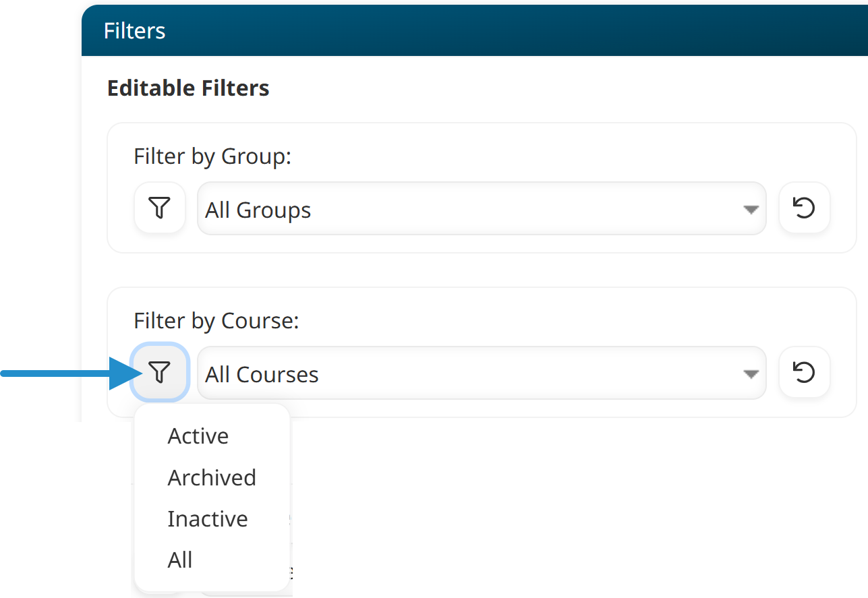
Task: Click the Filter by Group label
Action: coord(212,156)
